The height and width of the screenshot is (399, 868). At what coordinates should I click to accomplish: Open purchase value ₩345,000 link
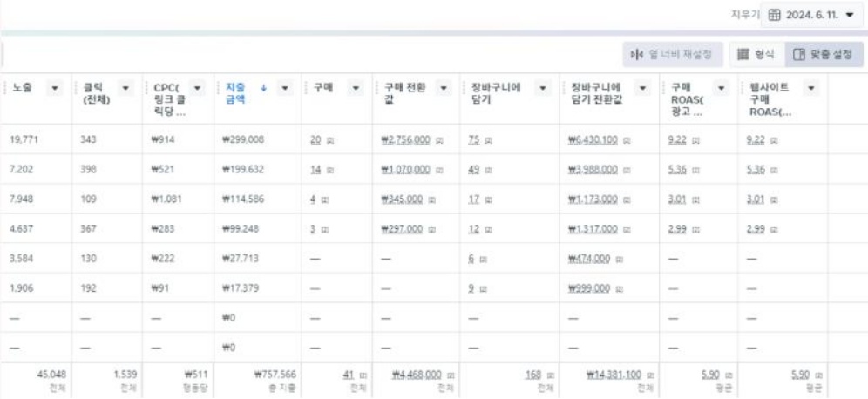tap(402, 199)
